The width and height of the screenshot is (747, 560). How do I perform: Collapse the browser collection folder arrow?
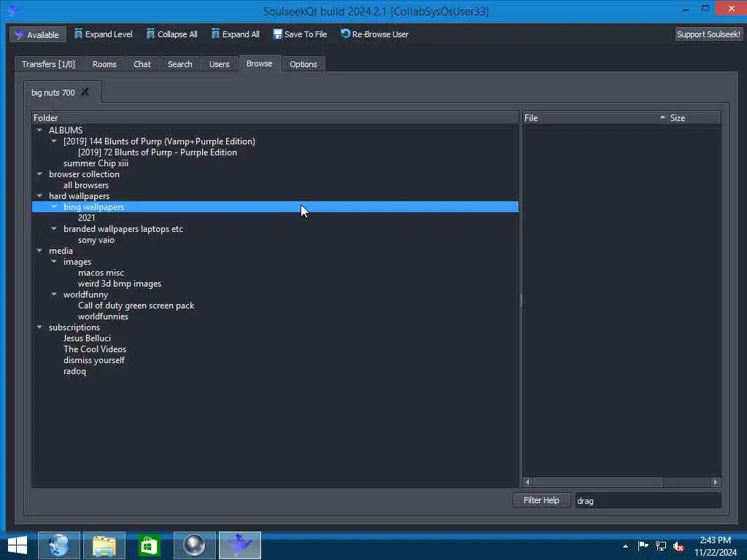(x=39, y=174)
